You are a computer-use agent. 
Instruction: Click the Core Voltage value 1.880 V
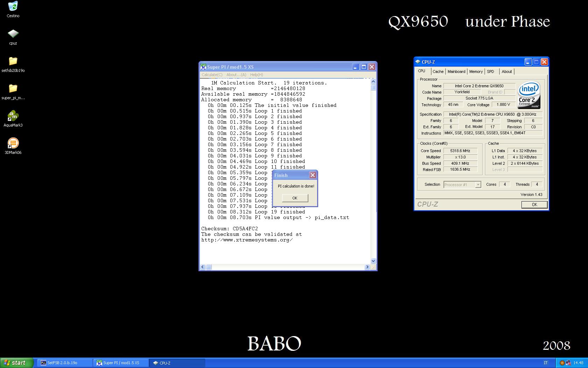click(503, 104)
